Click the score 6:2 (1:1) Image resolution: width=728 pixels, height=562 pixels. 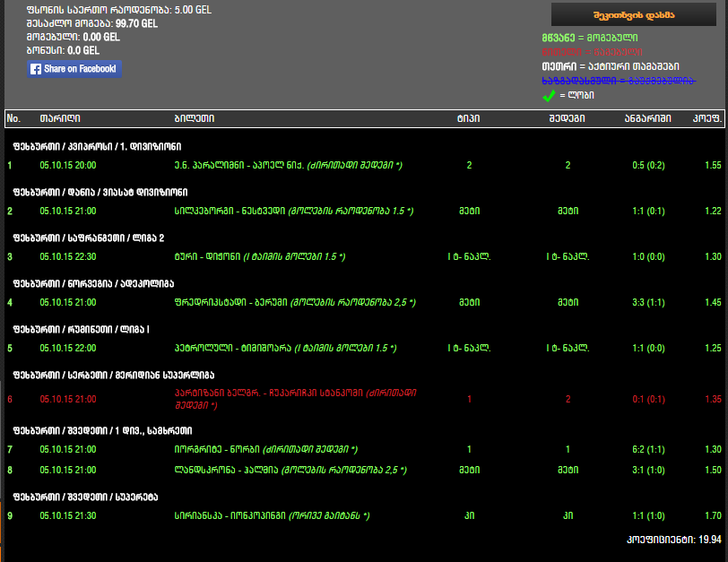[x=648, y=449]
